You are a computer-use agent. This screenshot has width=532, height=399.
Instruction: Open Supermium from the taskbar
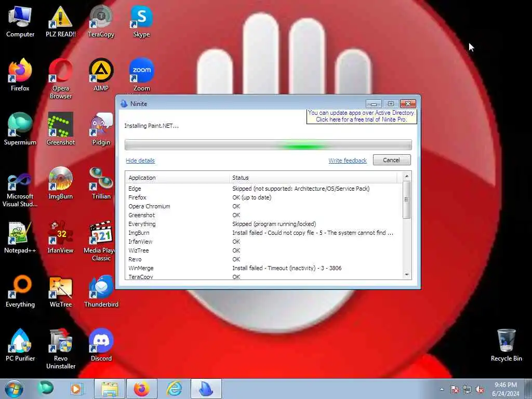pos(45,389)
